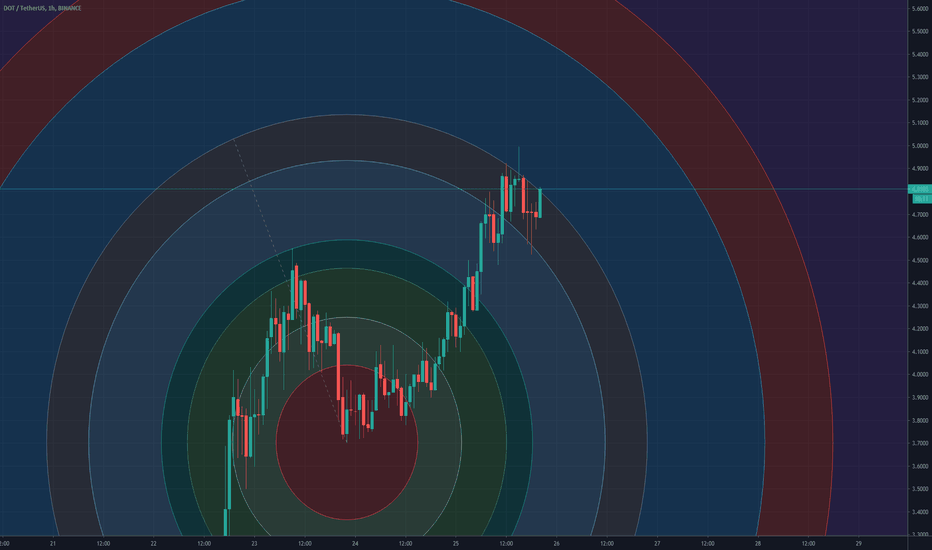The height and width of the screenshot is (550, 932).
Task: Click the 27 date label on time axis
Action: pos(657,543)
